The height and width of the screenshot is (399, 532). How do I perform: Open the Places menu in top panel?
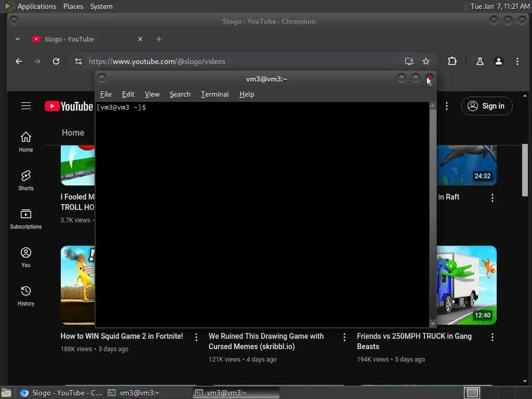[73, 6]
